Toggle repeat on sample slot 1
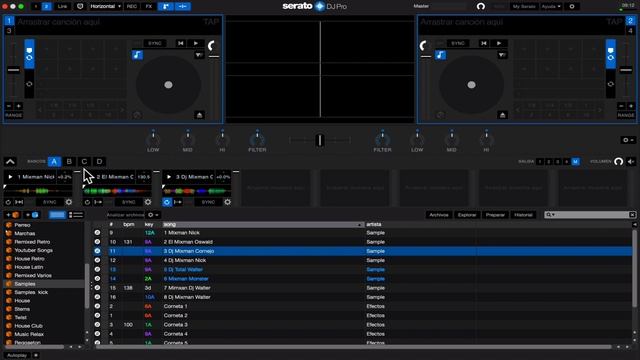Screen dimensions: 640x360 click(8, 202)
